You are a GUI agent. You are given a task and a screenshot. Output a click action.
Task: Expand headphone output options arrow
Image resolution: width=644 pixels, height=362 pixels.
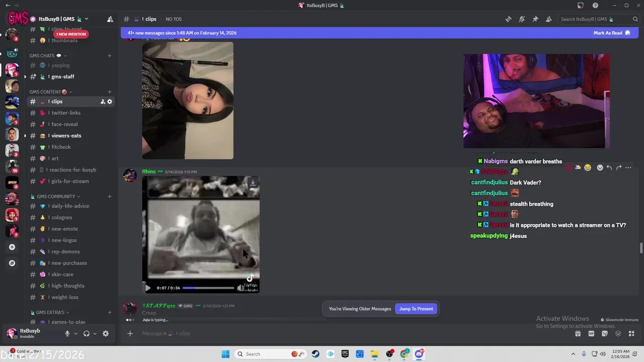point(95,333)
